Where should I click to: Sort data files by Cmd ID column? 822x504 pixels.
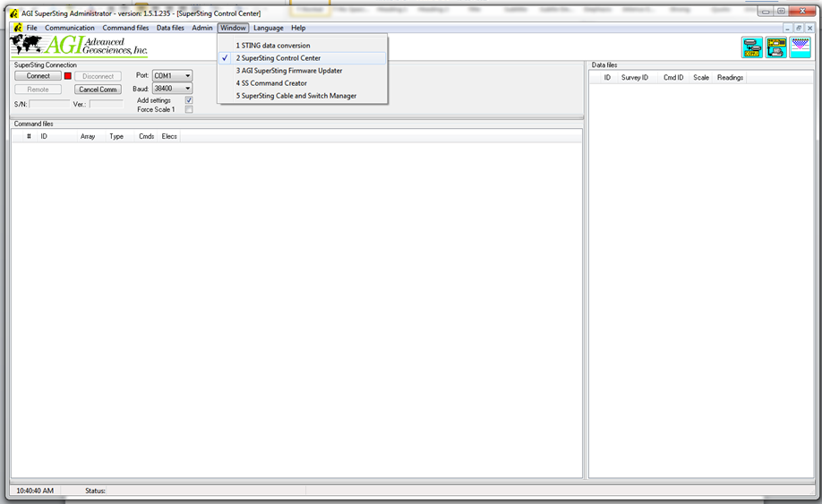click(x=673, y=78)
